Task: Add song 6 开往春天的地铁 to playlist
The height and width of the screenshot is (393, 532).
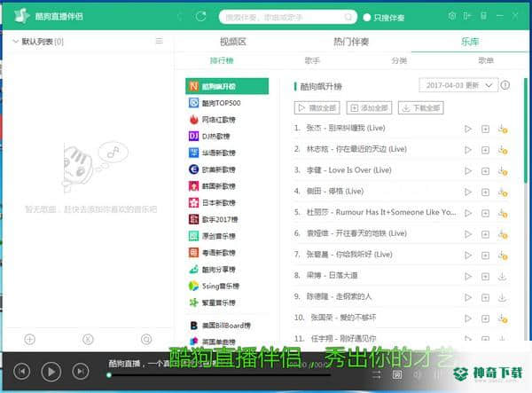Action: 486,234
